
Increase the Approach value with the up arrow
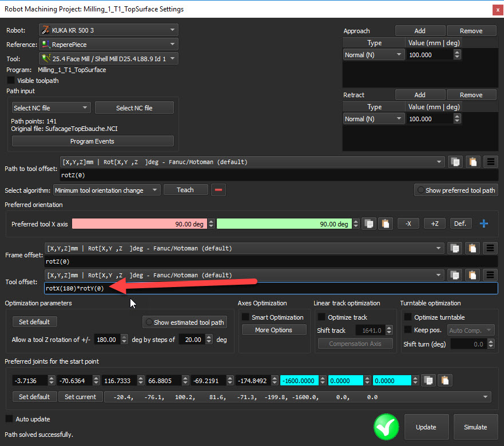pos(457,52)
